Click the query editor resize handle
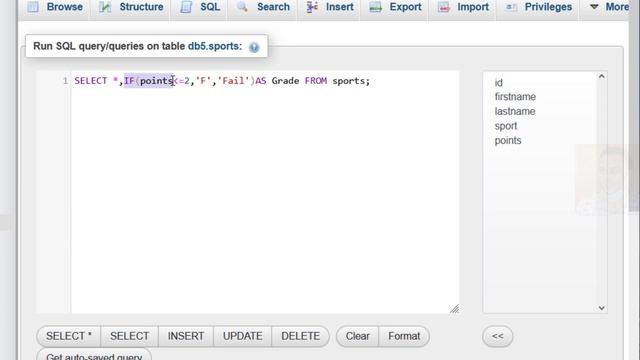 454,309
